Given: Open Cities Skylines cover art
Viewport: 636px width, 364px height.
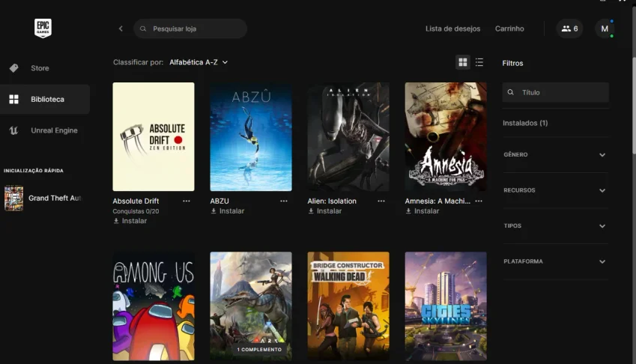Looking at the screenshot, I should coord(446,306).
